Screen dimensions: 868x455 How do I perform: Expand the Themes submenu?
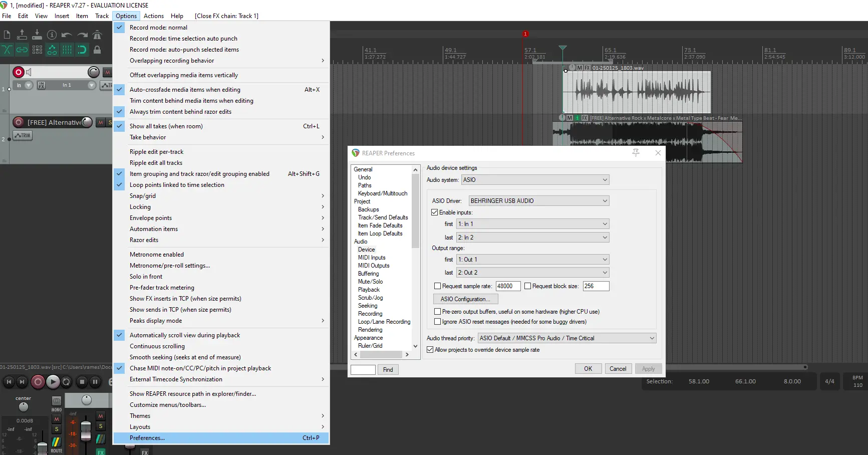pyautogui.click(x=221, y=416)
